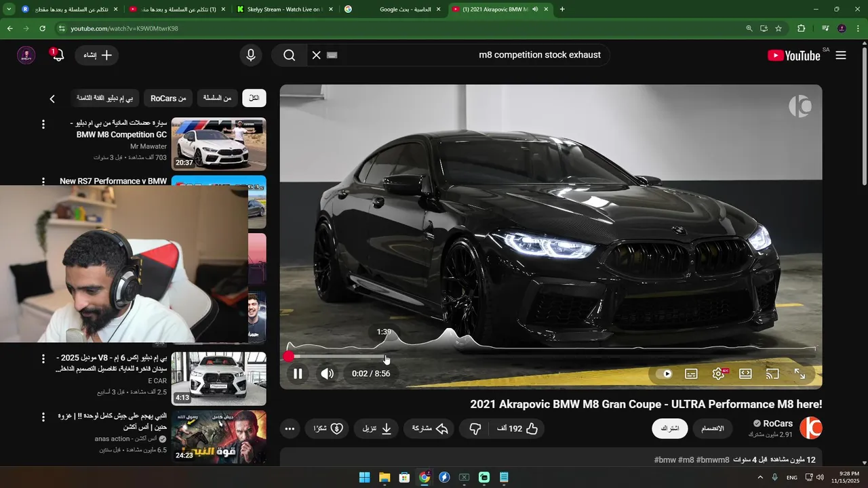The width and height of the screenshot is (868, 488).
Task: Seek along the red video progress bar
Action: pyautogui.click(x=551, y=356)
